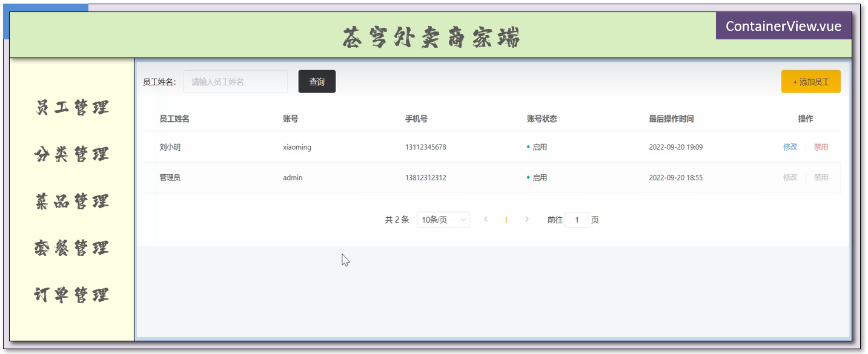The width and height of the screenshot is (868, 354).
Task: Click the ContainerView.vue label
Action: (x=783, y=26)
